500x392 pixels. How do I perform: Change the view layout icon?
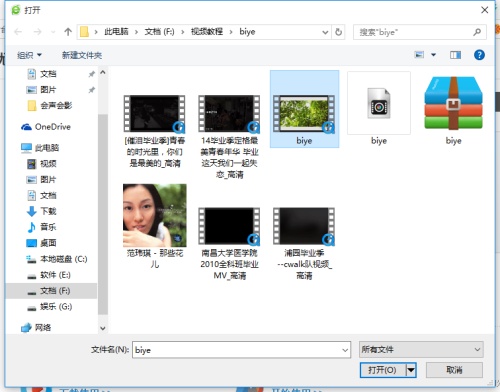(x=419, y=55)
